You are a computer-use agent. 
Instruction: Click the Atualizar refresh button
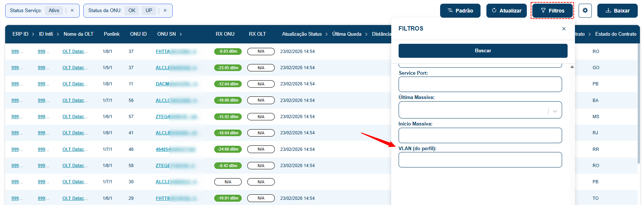pyautogui.click(x=507, y=11)
